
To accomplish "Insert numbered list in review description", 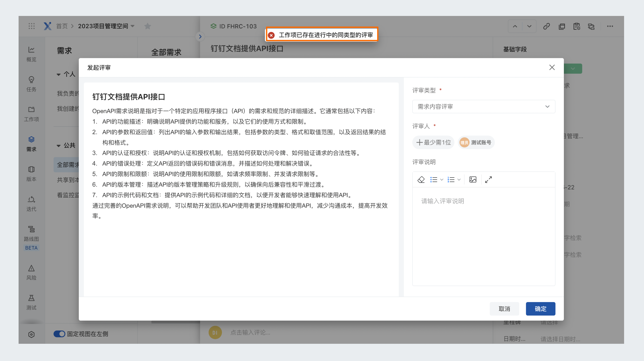I will (x=451, y=180).
